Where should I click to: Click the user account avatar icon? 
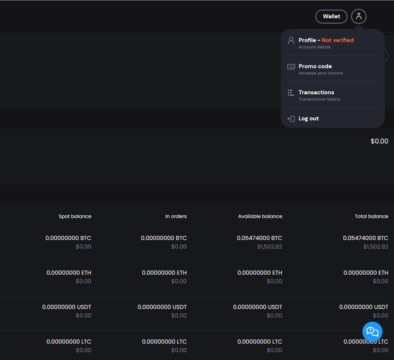click(359, 16)
